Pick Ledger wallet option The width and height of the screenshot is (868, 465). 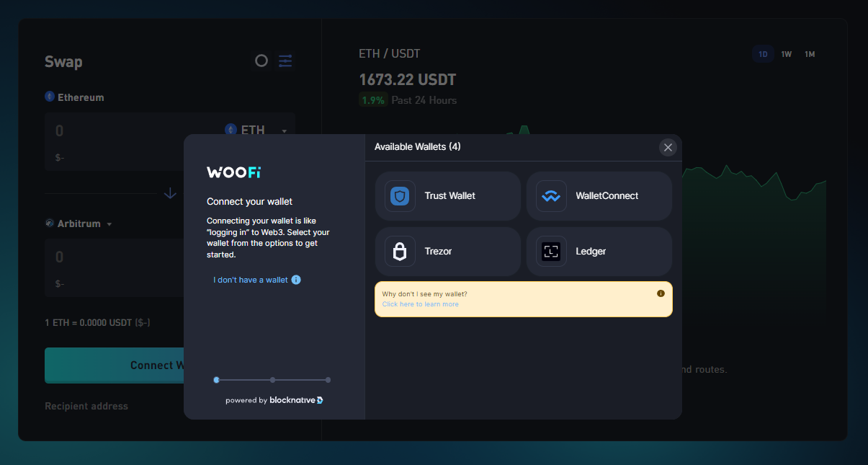coord(599,252)
